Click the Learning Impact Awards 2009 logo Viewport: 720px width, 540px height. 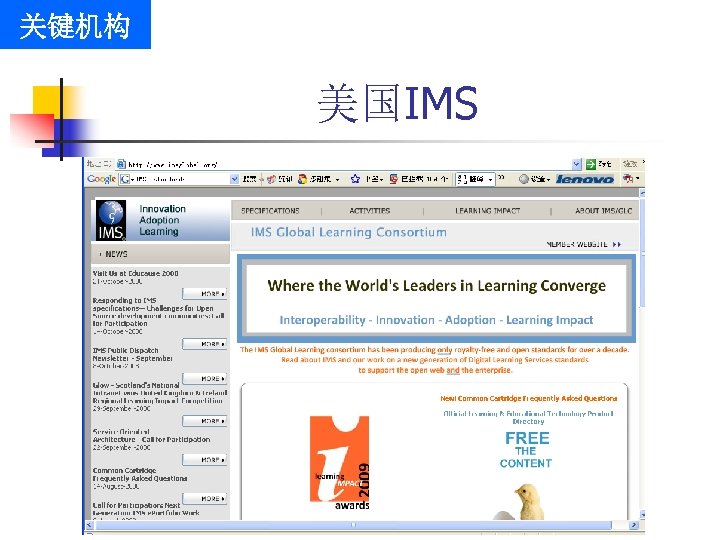point(340,463)
